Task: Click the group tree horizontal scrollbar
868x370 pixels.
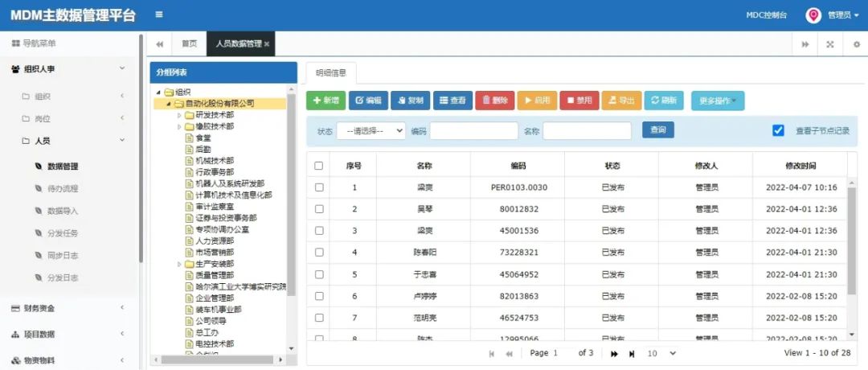Action: pyautogui.click(x=219, y=360)
